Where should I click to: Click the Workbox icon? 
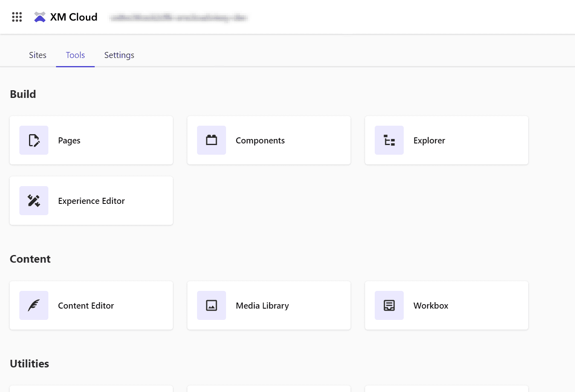389,305
